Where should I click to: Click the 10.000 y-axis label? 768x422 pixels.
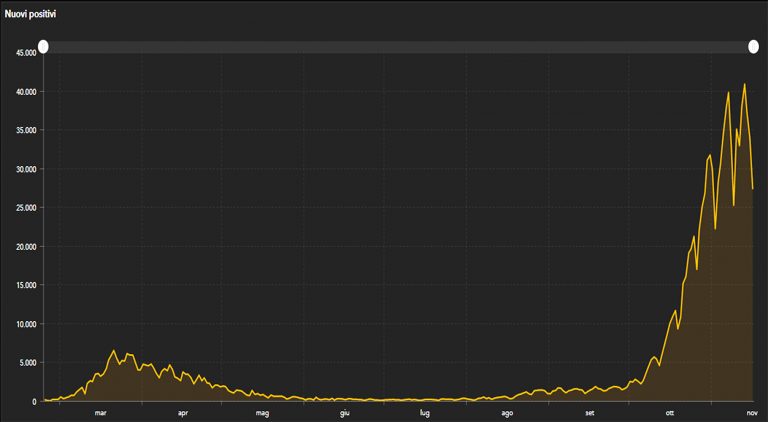pos(26,324)
